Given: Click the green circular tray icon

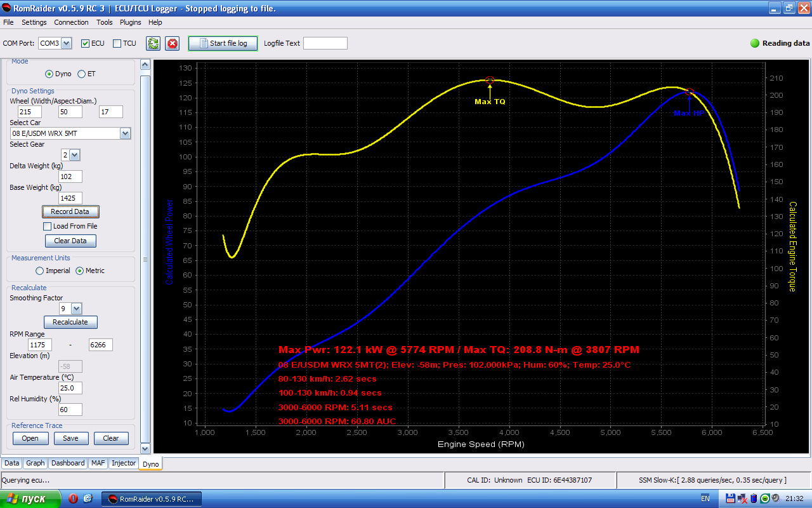Looking at the screenshot, I should coord(765,498).
